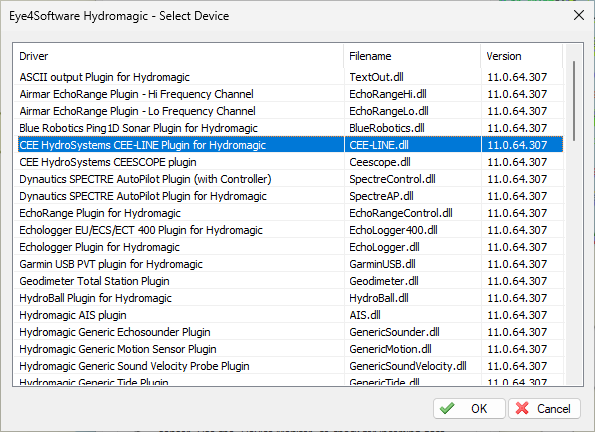Click the SpectreControl.dll filename cell
This screenshot has height=432, width=595.
[413, 179]
